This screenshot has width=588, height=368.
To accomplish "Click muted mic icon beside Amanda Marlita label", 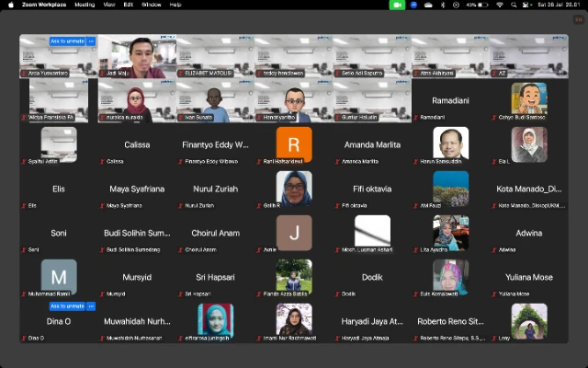I will point(337,162).
